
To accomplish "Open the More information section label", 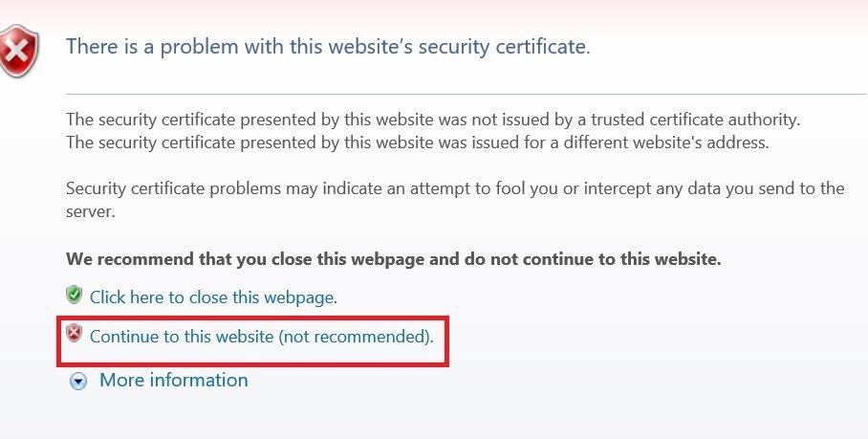I will point(173,380).
